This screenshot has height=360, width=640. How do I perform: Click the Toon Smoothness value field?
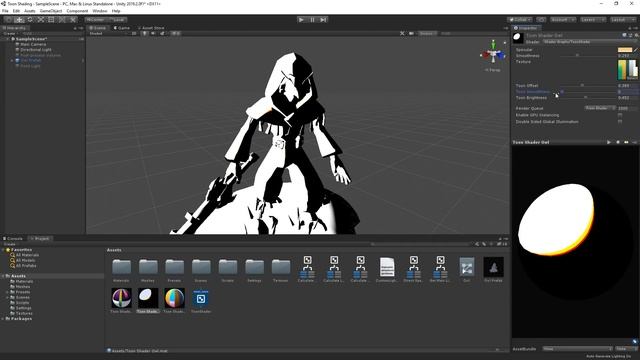coord(627,92)
